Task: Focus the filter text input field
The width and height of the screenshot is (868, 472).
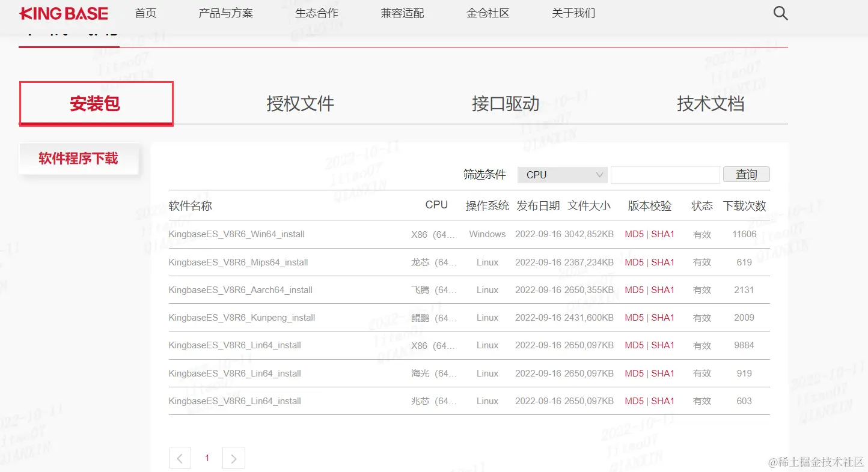Action: pos(665,175)
